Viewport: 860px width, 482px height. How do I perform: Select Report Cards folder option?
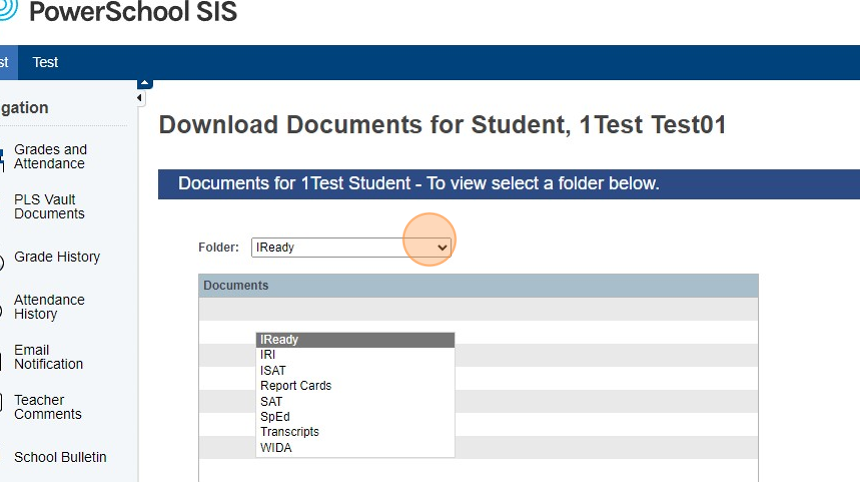point(355,385)
